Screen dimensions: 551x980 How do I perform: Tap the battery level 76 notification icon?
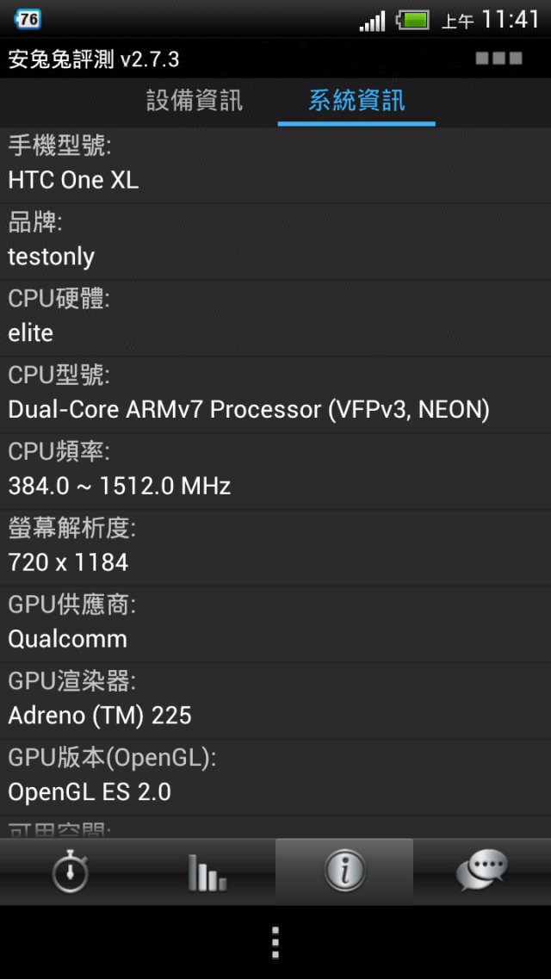click(28, 20)
